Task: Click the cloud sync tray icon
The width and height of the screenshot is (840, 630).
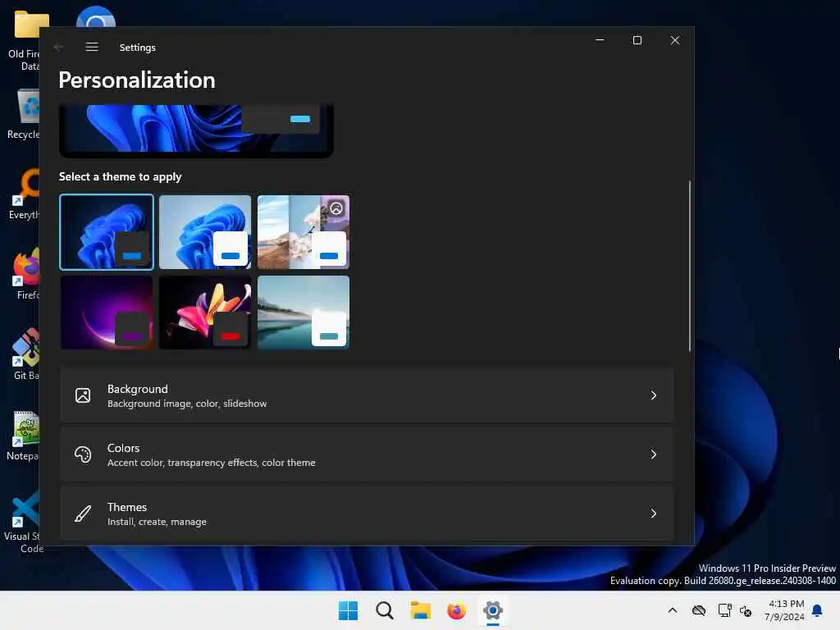Action: [699, 610]
